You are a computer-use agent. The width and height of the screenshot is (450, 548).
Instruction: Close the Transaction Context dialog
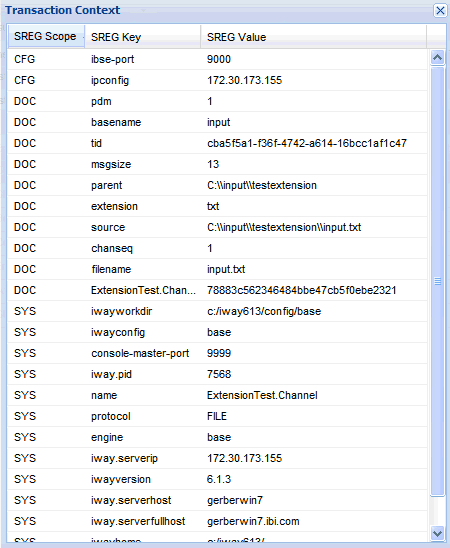click(440, 10)
